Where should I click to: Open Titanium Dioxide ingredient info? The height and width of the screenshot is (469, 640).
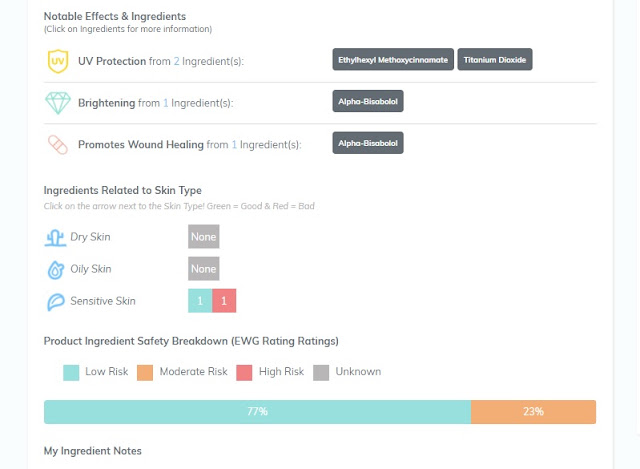point(495,60)
